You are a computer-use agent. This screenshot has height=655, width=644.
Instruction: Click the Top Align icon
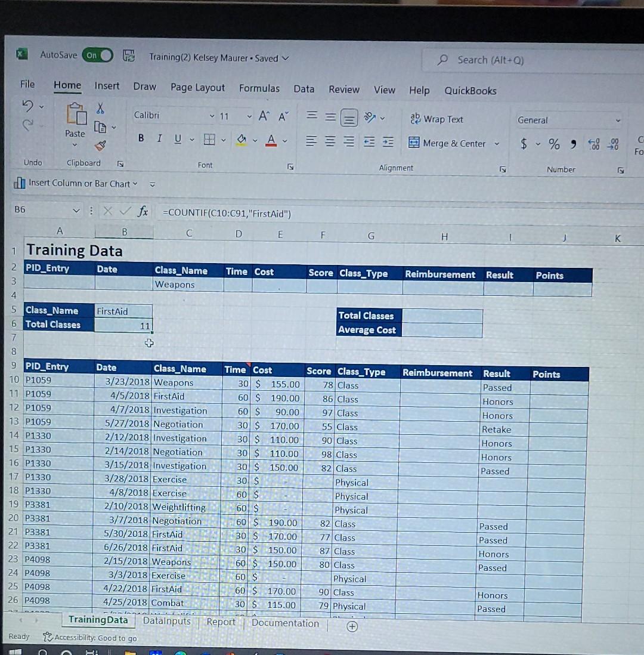coord(312,115)
